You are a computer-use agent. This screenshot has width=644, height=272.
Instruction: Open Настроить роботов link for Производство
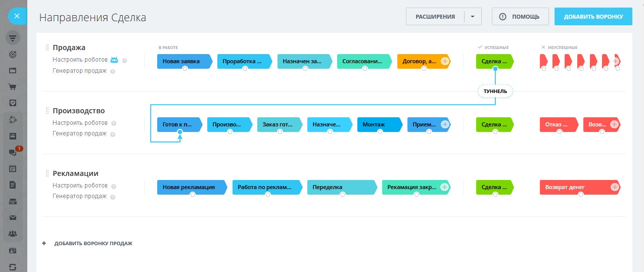80,123
